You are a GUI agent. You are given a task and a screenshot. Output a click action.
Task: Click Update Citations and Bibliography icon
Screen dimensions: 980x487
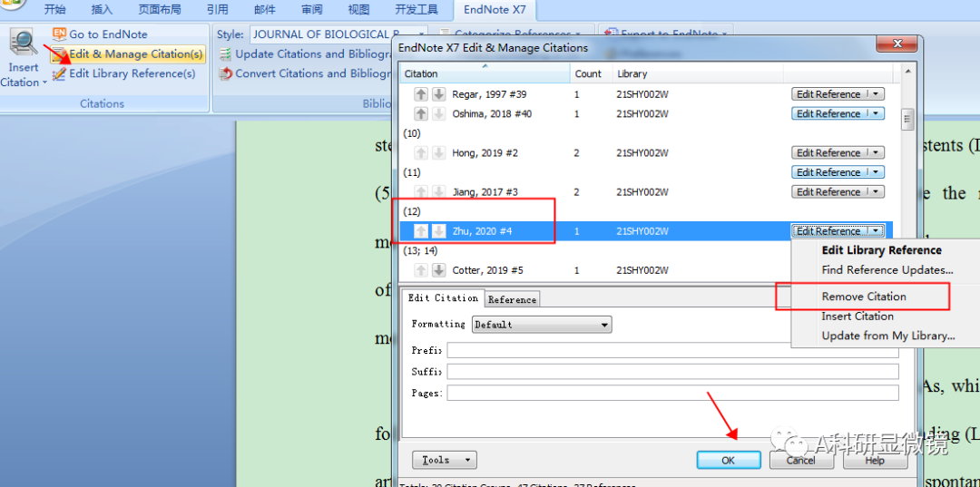pos(225,54)
